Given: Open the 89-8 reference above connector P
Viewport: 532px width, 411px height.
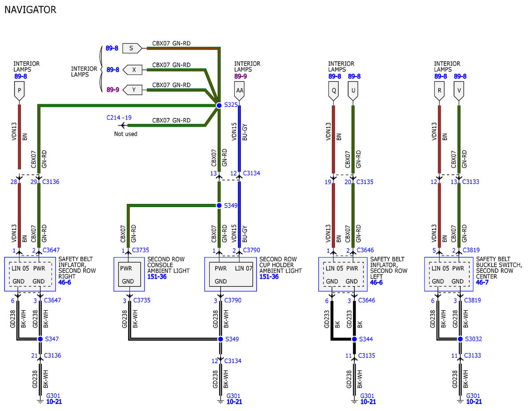Looking at the screenshot, I should [x=20, y=76].
